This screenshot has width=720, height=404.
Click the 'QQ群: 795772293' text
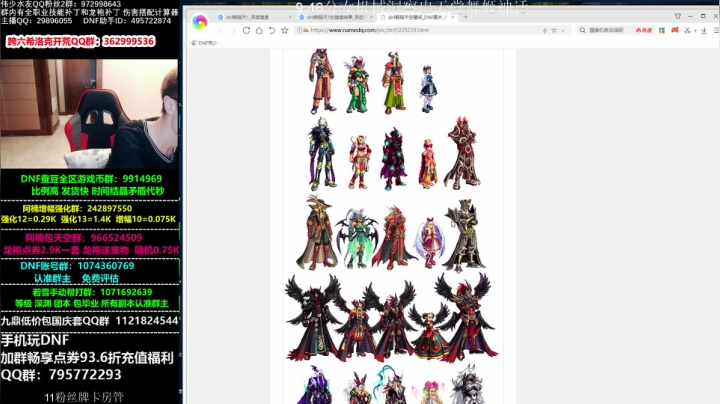tap(61, 375)
